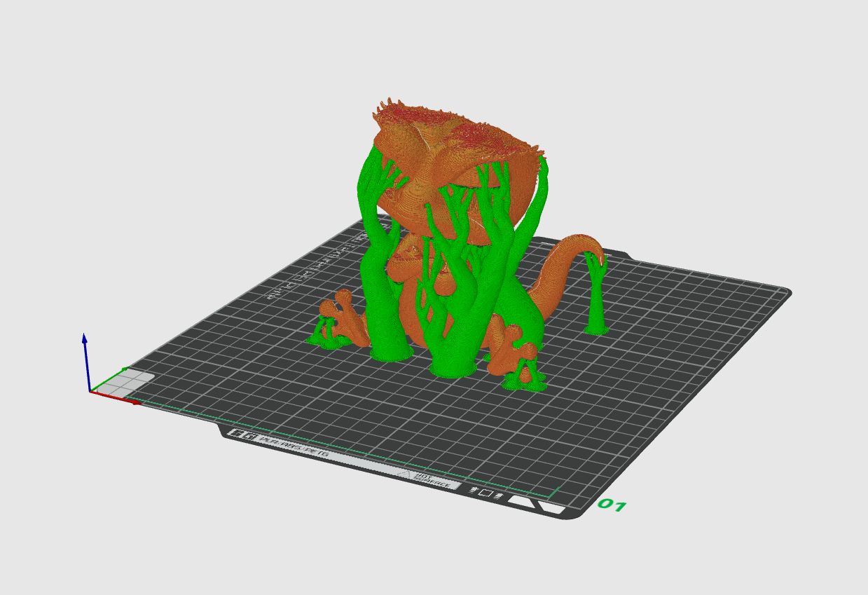Select the green plate number 01
This screenshot has width=868, height=595.
[x=611, y=505]
